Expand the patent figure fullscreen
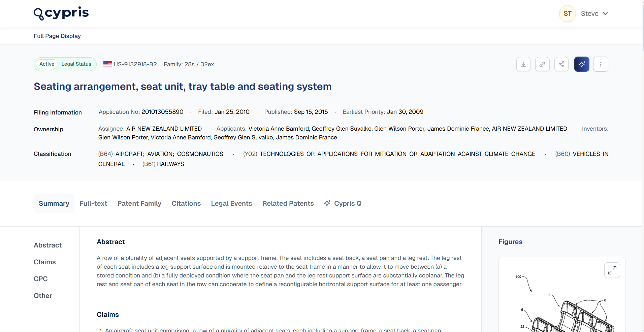 612,270
